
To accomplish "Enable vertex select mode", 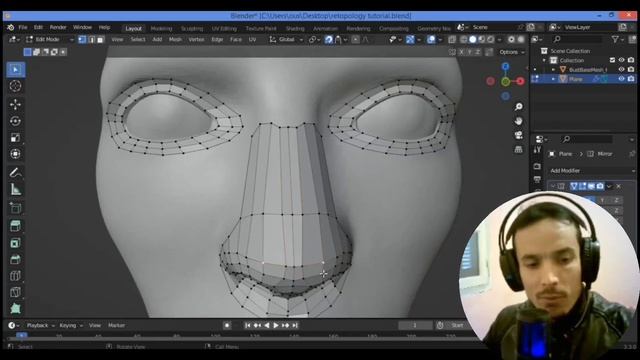I will pos(82,40).
